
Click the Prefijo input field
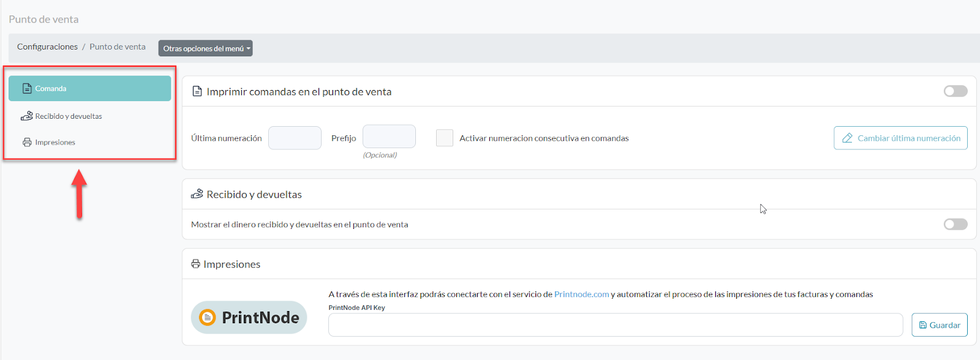389,137
